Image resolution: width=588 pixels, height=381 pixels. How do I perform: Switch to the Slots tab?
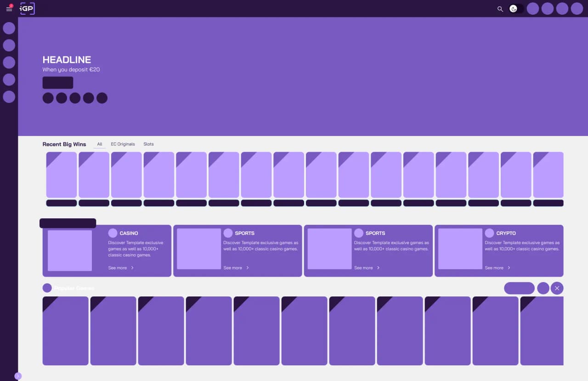click(148, 144)
